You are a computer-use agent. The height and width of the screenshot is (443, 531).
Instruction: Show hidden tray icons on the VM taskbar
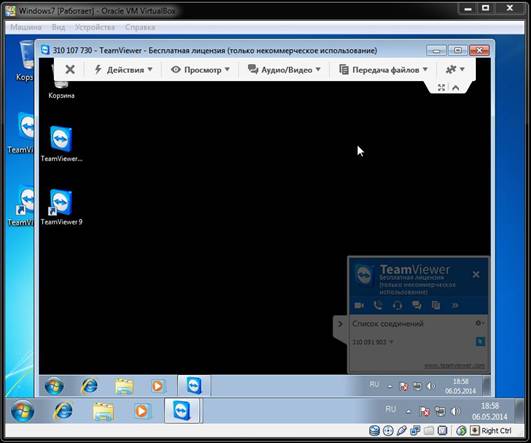[x=408, y=412]
